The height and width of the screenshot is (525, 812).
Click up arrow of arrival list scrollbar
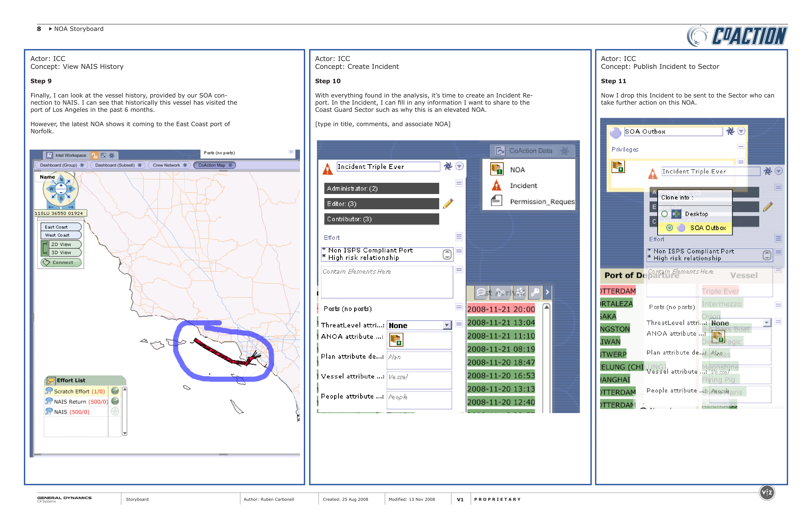point(547,307)
